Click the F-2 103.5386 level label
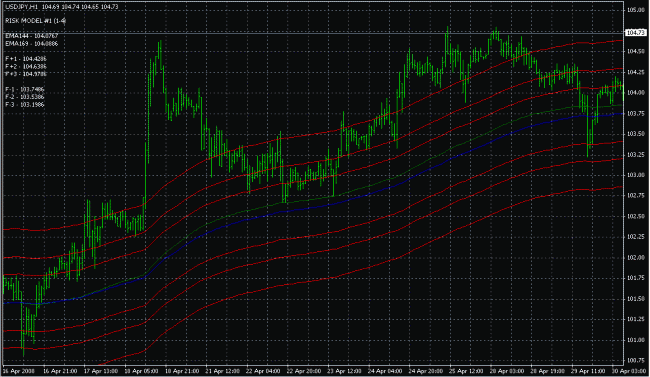This screenshot has height=377, width=650. pos(25,97)
